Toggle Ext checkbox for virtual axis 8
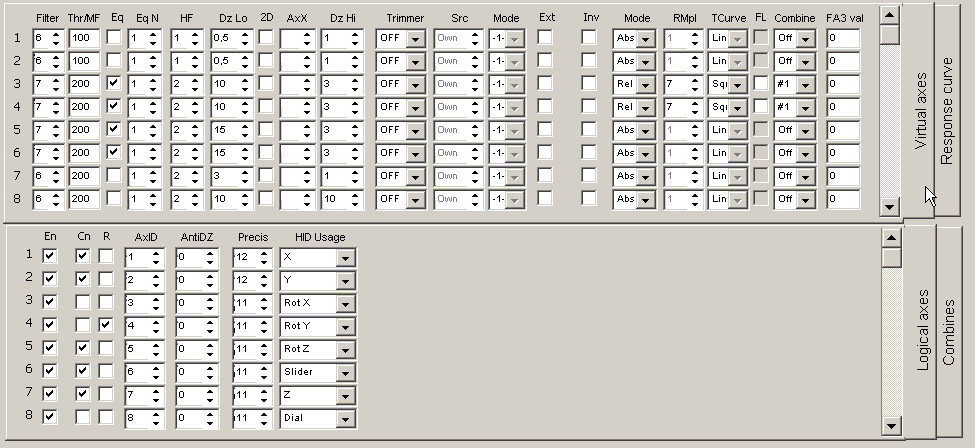The image size is (975, 448). pyautogui.click(x=545, y=198)
